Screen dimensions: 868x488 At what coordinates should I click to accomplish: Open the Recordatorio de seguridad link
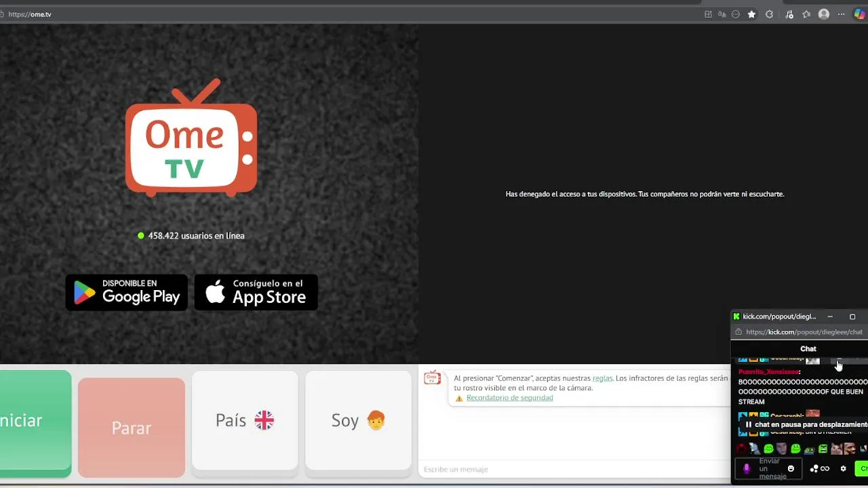click(x=509, y=398)
